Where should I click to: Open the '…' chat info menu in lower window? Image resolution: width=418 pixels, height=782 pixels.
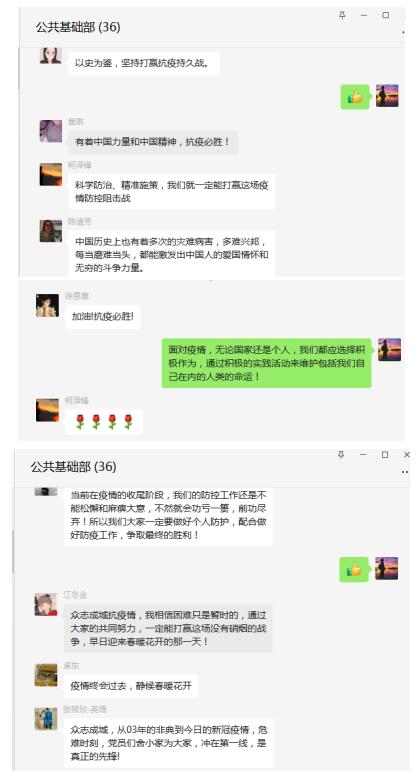click(405, 471)
